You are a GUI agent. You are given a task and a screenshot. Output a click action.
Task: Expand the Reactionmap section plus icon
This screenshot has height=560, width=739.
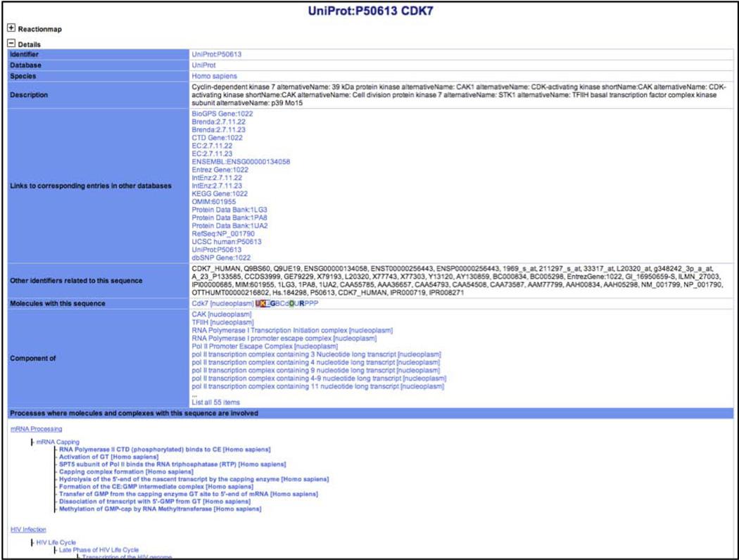tap(11, 29)
